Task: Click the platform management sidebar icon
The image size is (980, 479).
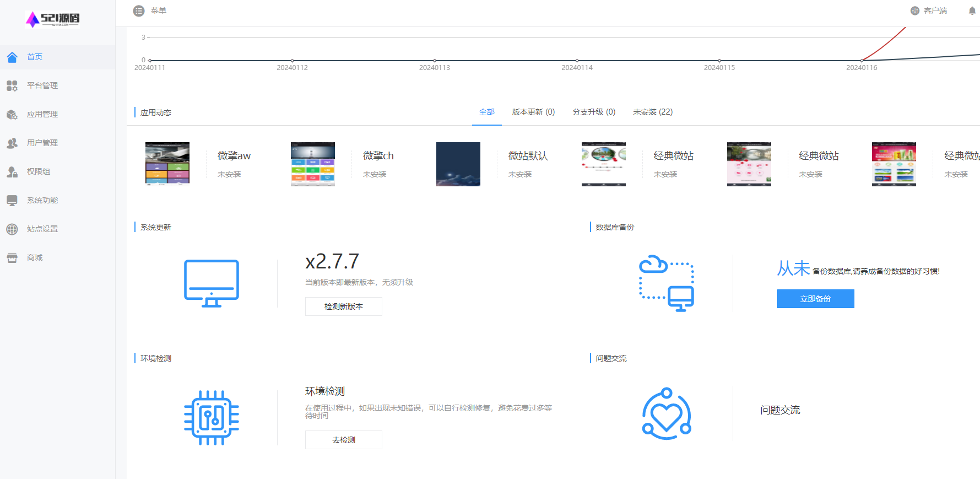Action: (12, 85)
